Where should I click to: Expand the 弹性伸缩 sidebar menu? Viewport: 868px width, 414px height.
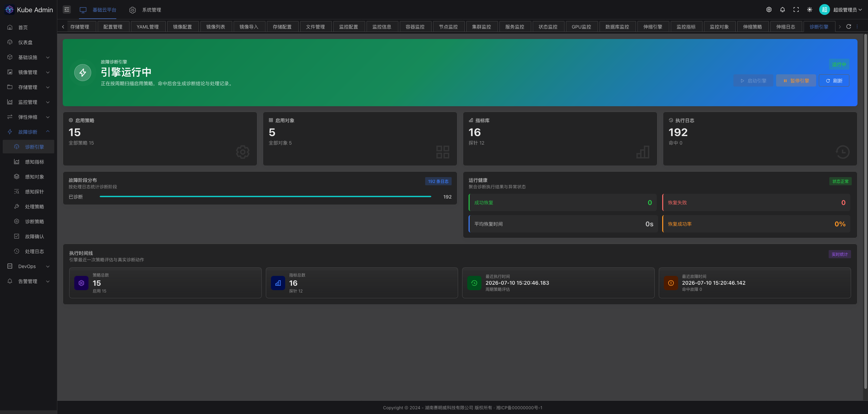(28, 117)
